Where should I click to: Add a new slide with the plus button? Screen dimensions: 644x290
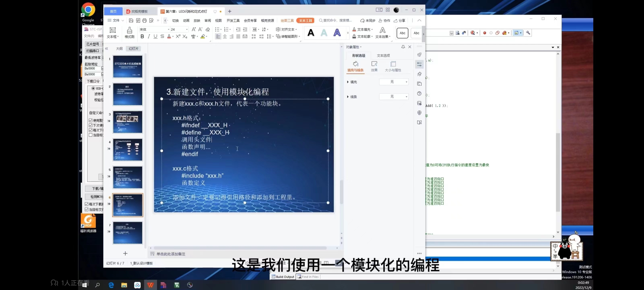click(x=125, y=254)
